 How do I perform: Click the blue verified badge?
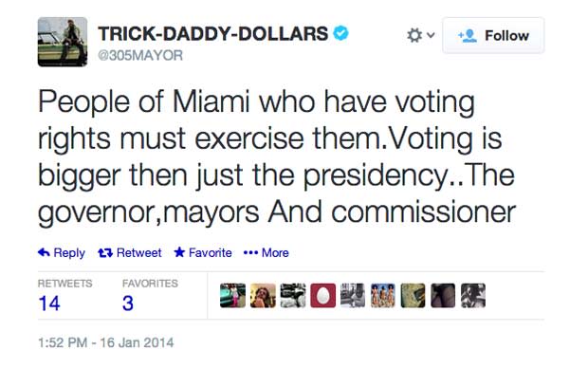pyautogui.click(x=340, y=33)
